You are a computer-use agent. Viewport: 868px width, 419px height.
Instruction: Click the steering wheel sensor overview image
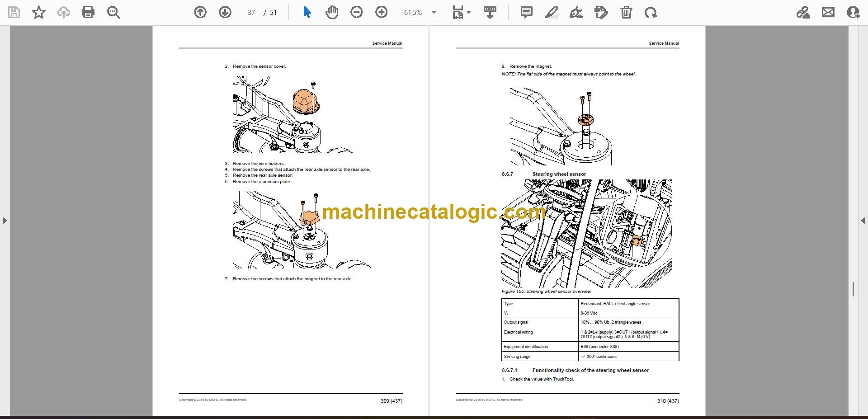click(x=587, y=234)
